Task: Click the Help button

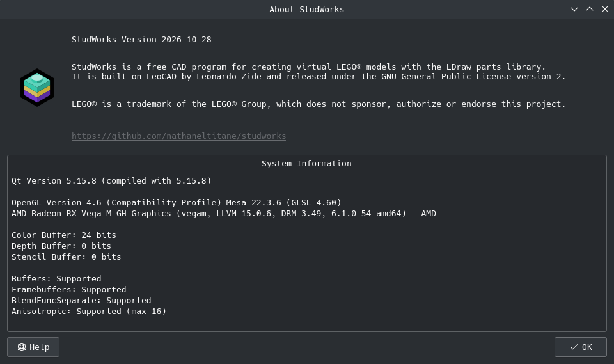Action: [x=33, y=347]
